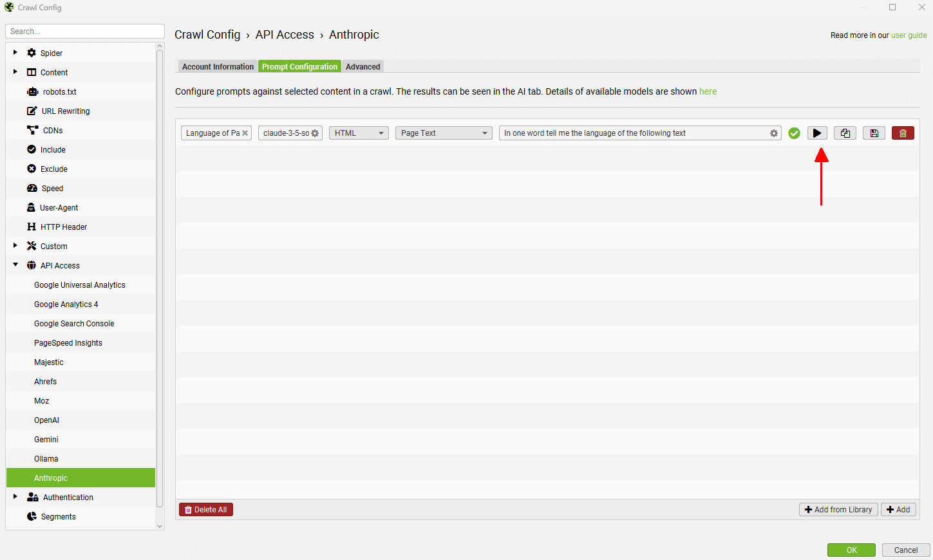Click the green checkmark status icon

coord(794,133)
